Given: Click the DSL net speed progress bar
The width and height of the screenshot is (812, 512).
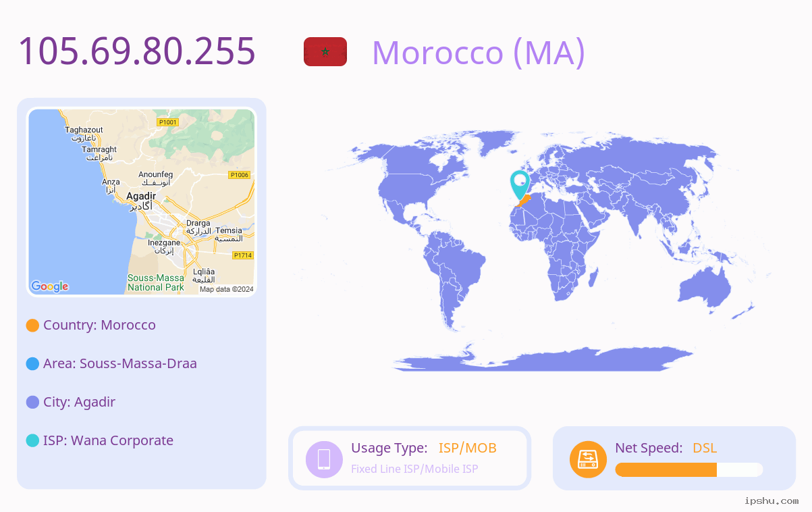Looking at the screenshot, I should point(689,469).
